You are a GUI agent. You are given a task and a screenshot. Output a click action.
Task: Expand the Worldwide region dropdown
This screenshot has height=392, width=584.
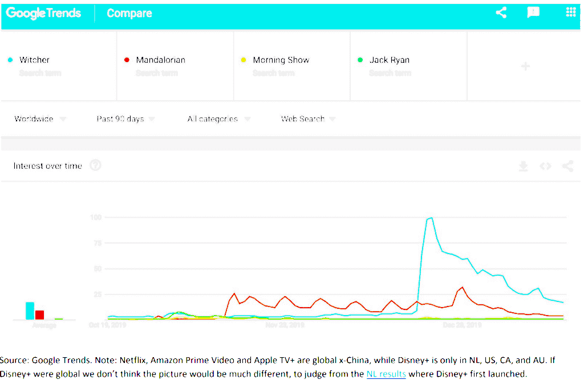(40, 119)
